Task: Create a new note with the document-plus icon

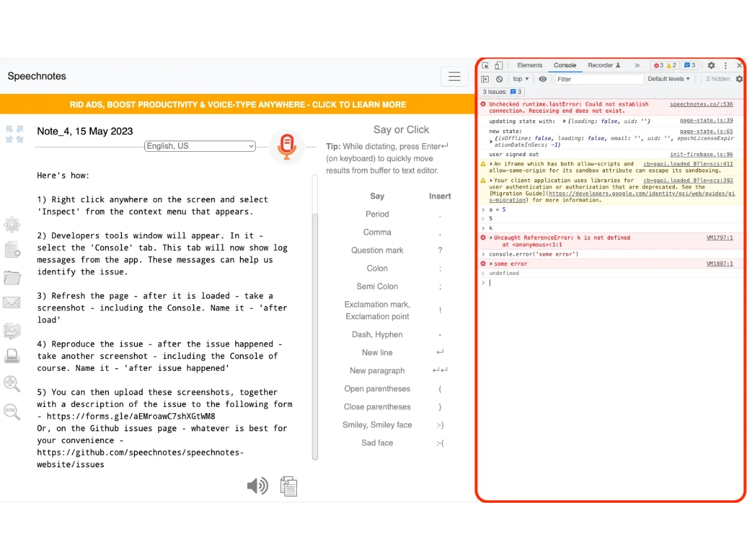Action: tap(12, 250)
